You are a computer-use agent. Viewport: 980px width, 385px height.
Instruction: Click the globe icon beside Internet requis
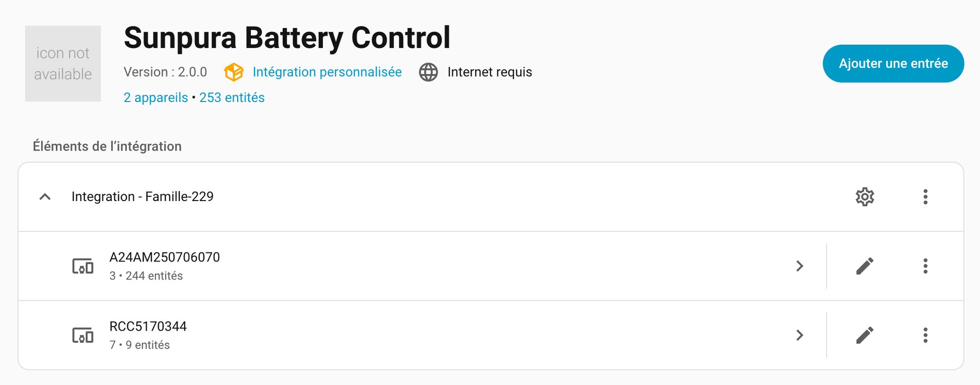428,72
